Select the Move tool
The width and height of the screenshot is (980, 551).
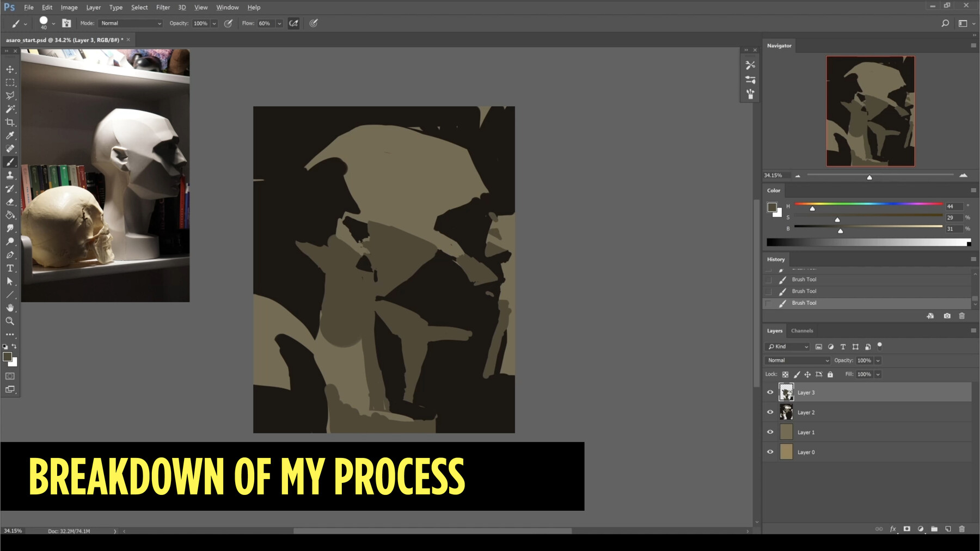(10, 69)
